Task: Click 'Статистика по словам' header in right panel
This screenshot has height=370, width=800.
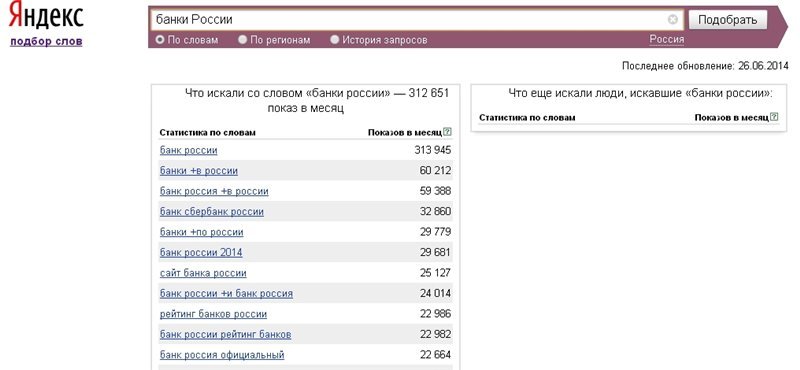Action: [527, 117]
